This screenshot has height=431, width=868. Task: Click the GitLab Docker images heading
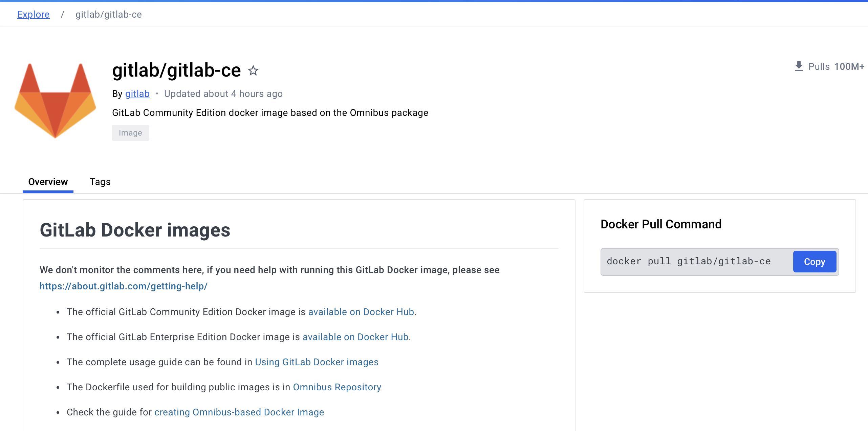tap(135, 230)
